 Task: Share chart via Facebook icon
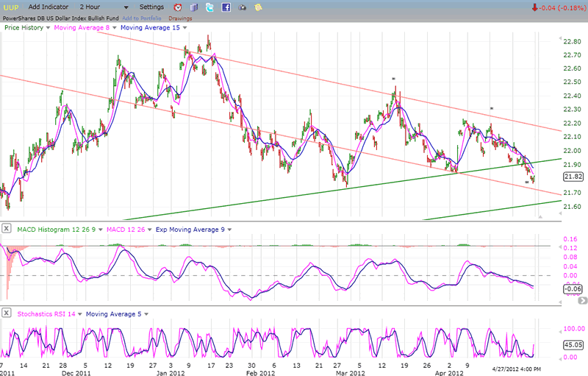[x=226, y=7]
